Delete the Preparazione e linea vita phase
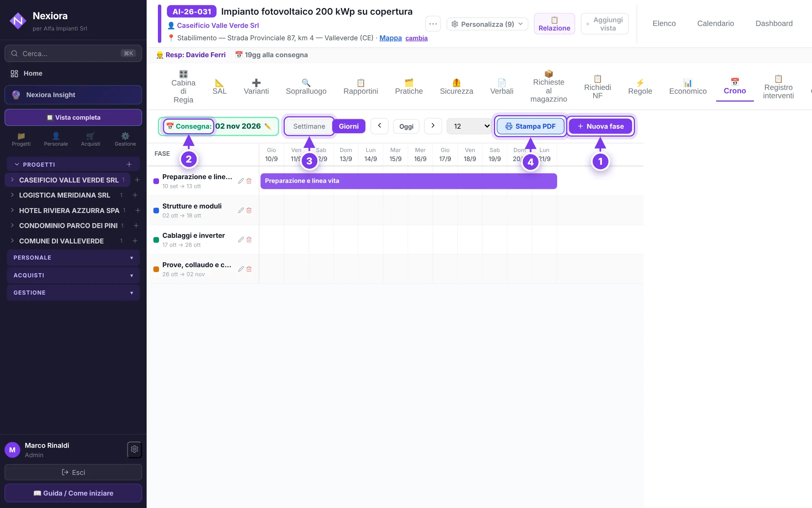 (x=249, y=181)
